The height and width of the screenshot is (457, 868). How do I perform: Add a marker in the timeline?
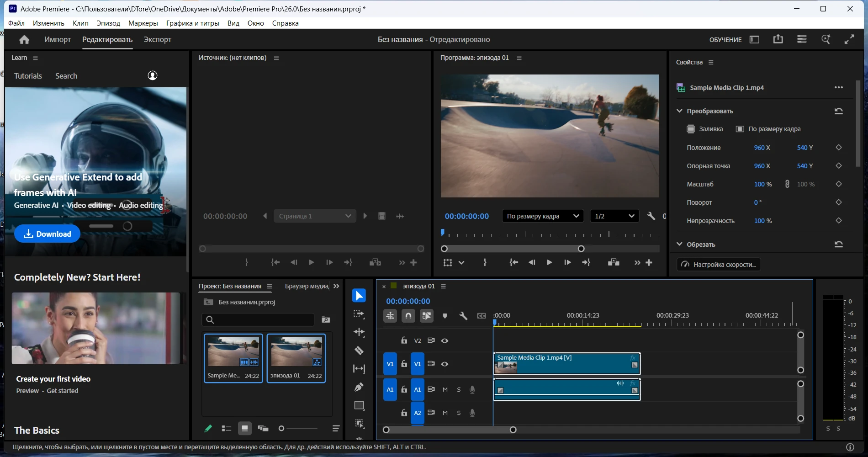(x=445, y=316)
